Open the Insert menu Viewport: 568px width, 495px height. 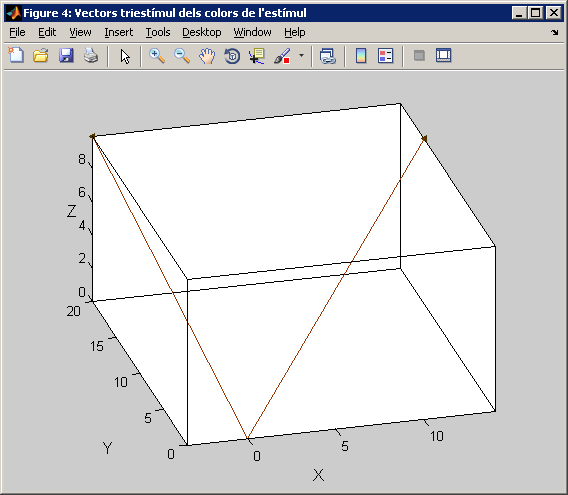[x=119, y=32]
